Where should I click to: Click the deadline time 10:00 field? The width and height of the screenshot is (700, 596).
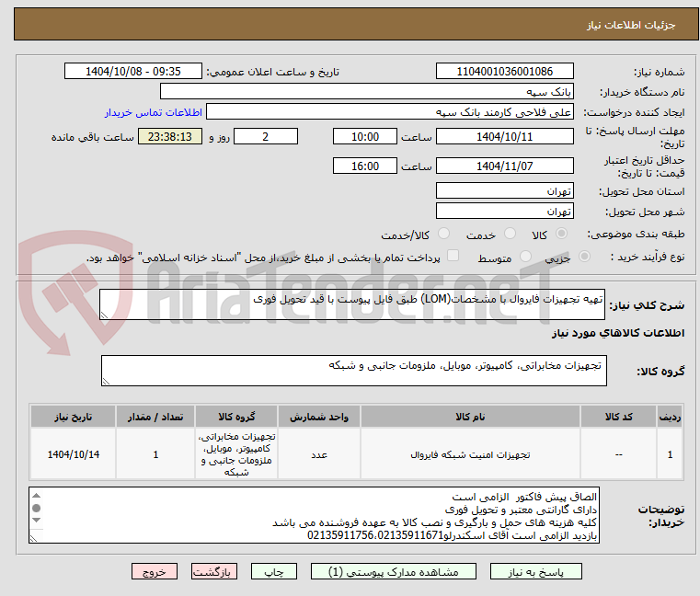[365, 136]
